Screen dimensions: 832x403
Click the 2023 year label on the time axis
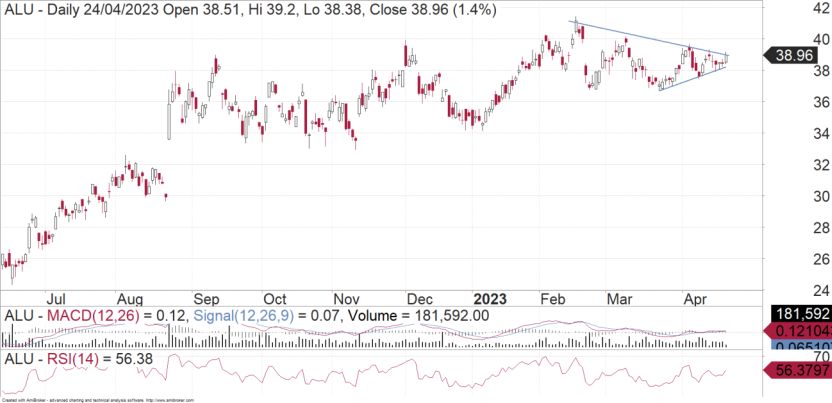tap(489, 299)
